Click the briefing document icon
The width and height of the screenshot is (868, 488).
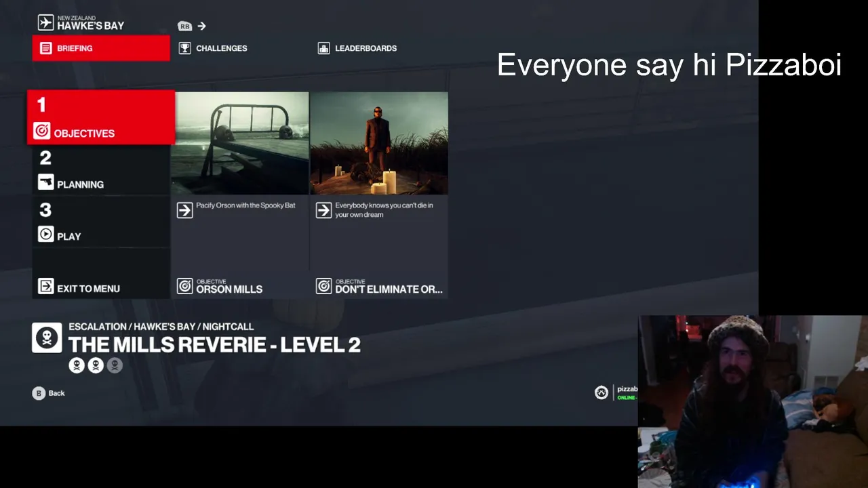[45, 48]
